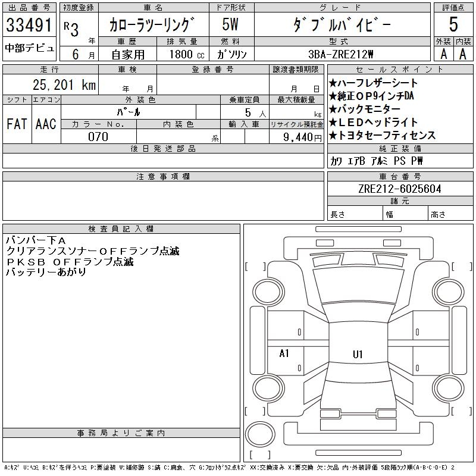The width and height of the screenshot is (476, 476).
Task: Click color number 070
Action: (x=98, y=137)
